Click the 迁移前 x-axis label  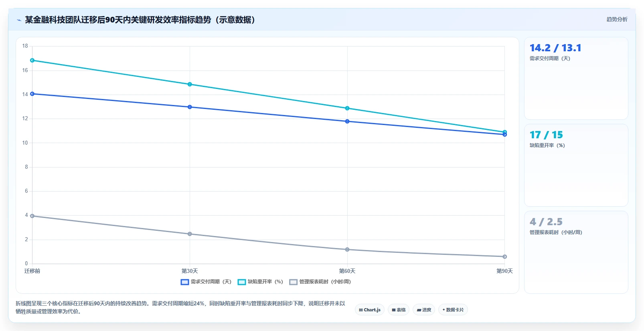click(32, 271)
